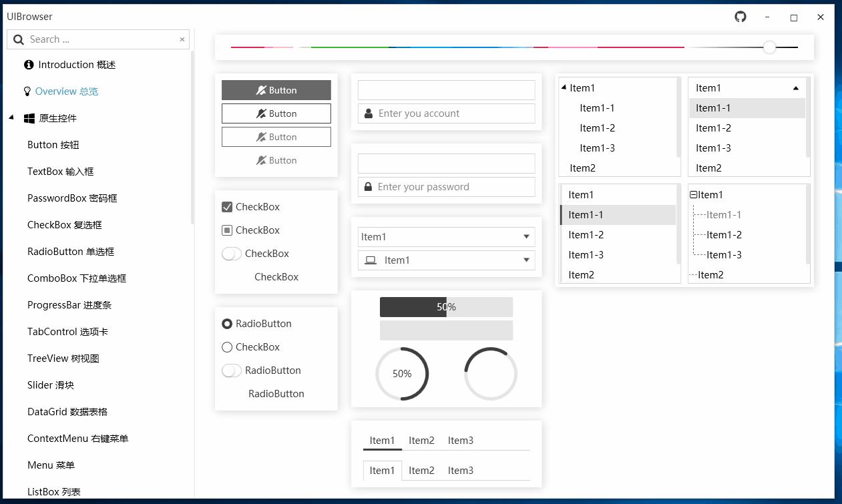Open the laptop Item1 combo box dropdown arrow

(x=526, y=260)
